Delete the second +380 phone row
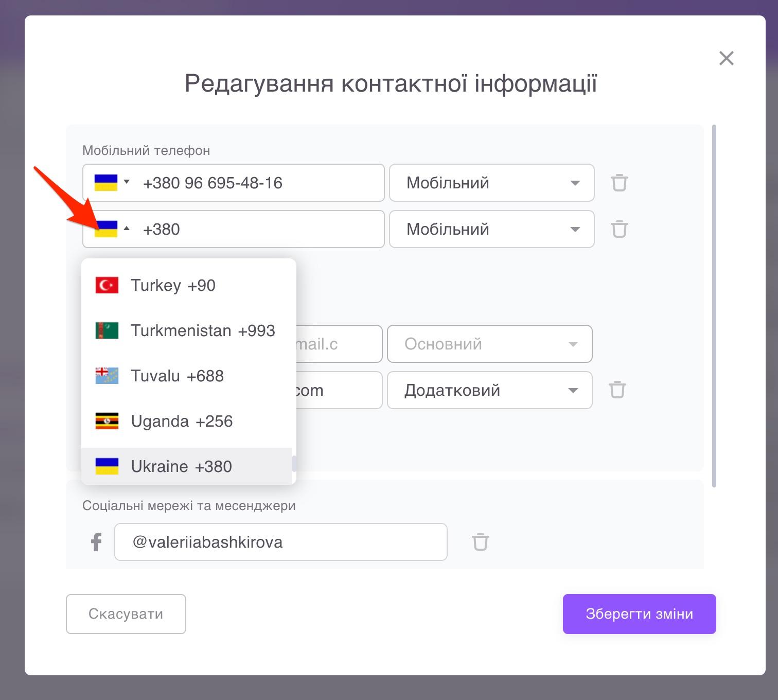This screenshot has height=700, width=778. click(x=619, y=229)
